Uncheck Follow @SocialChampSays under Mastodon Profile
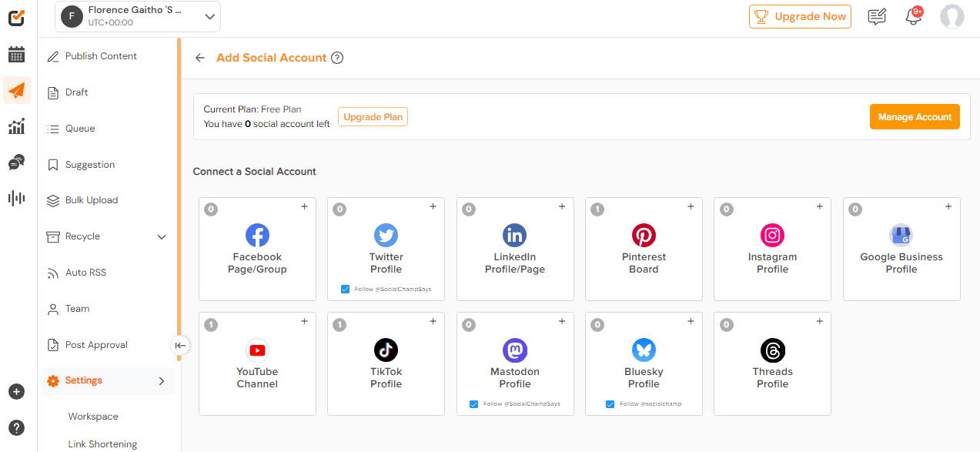 coord(473,404)
